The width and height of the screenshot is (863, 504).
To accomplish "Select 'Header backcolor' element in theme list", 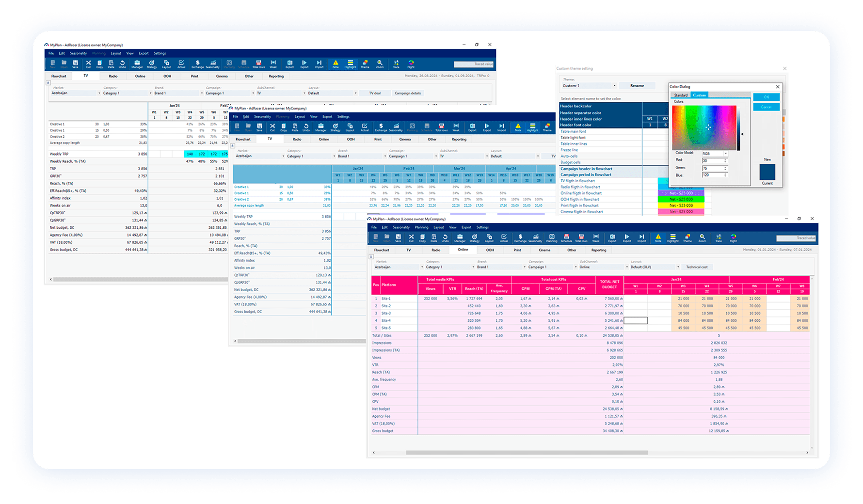I will (601, 106).
